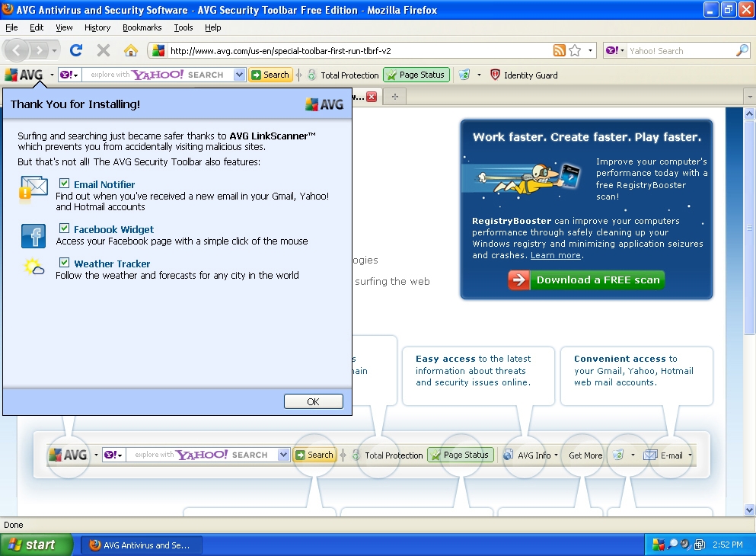Reload the page with the refresh icon
Screen dimensions: 756x556
(76, 50)
